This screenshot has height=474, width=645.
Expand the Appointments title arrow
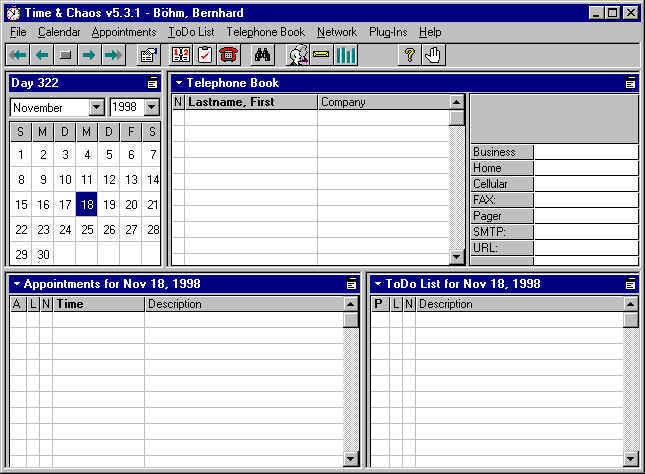tap(17, 283)
